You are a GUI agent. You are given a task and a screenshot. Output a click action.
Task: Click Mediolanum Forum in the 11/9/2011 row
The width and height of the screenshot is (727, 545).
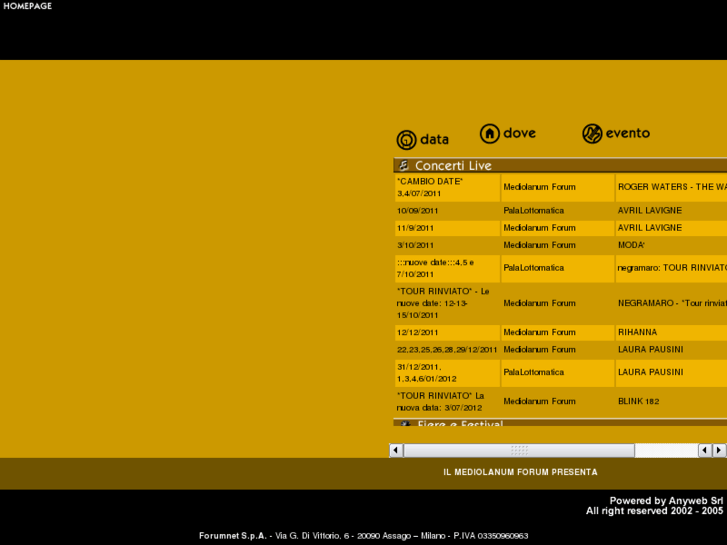pyautogui.click(x=539, y=228)
